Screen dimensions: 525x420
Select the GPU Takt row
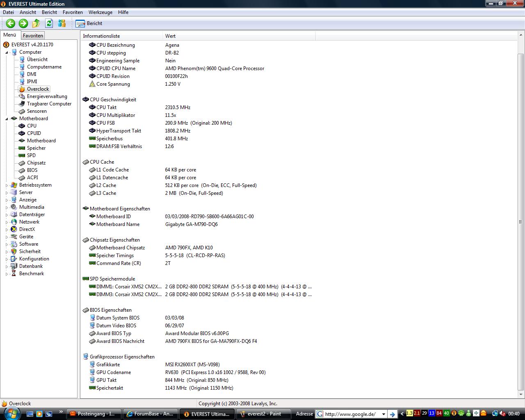(x=198, y=380)
